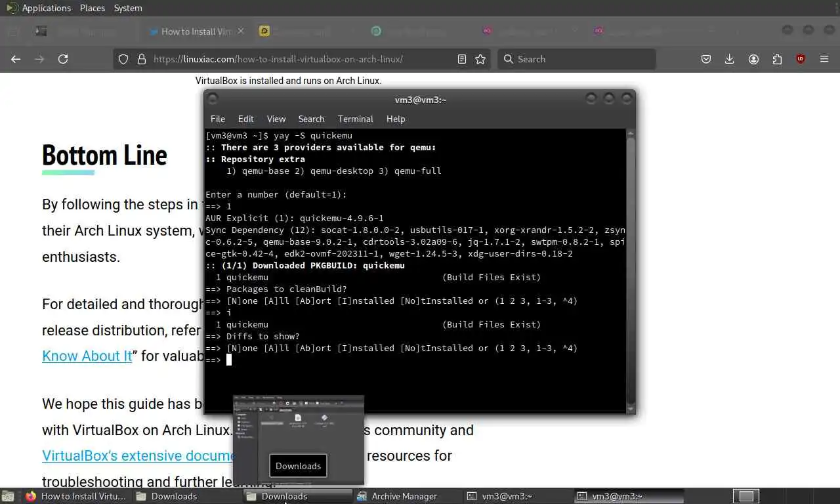Image resolution: width=840 pixels, height=504 pixels.
Task: Open the terminal Search menu
Action: pos(311,119)
